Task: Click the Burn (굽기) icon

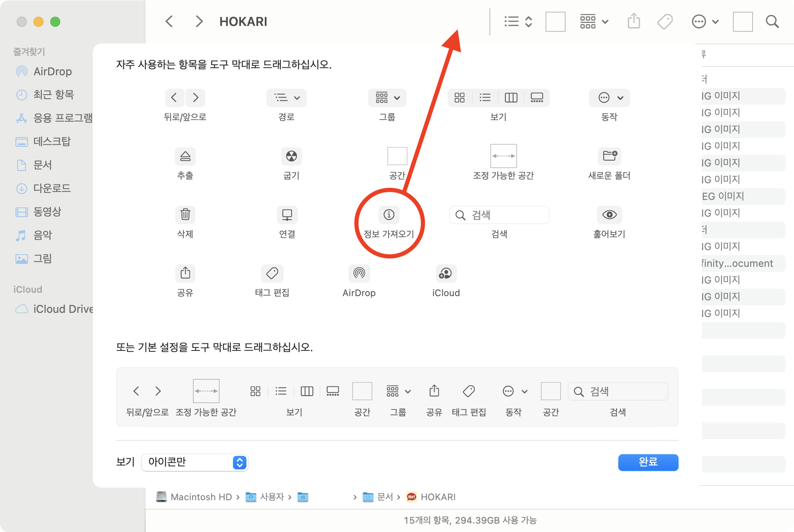Action: click(292, 156)
